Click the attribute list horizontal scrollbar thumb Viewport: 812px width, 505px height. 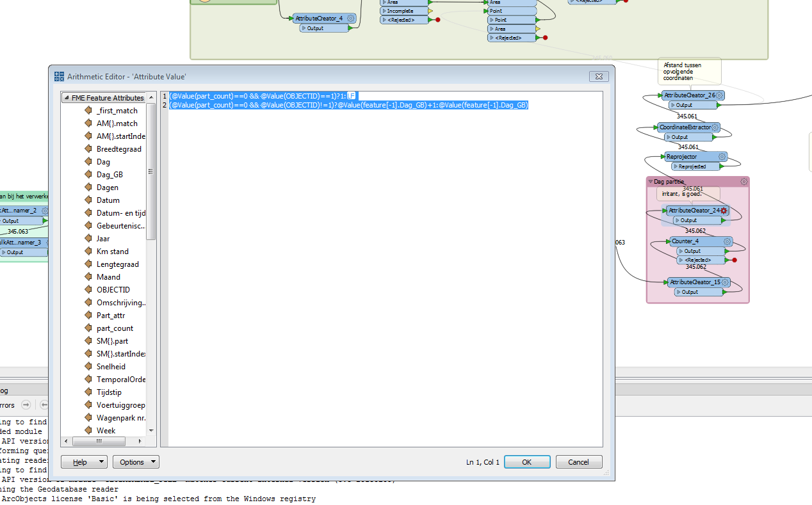[x=99, y=442]
